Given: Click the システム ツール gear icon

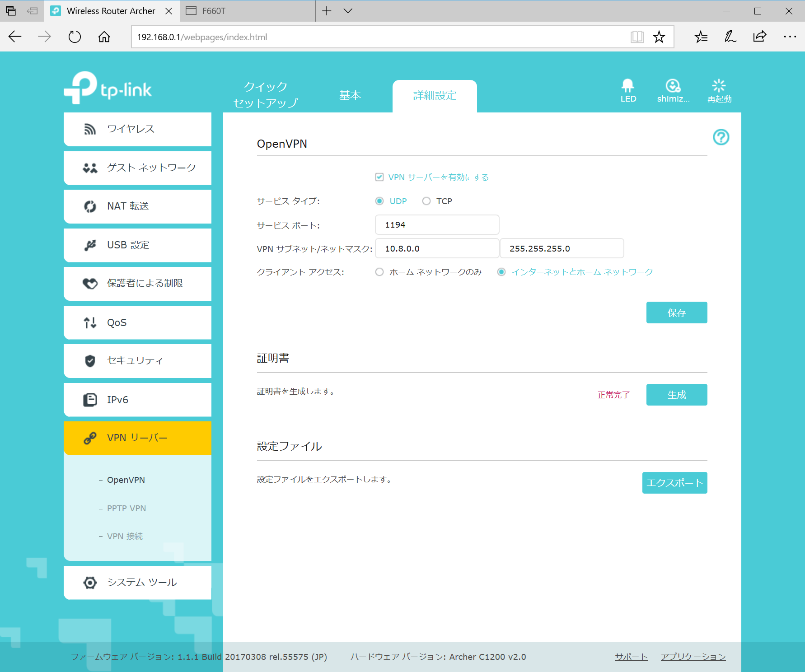Looking at the screenshot, I should 90,583.
